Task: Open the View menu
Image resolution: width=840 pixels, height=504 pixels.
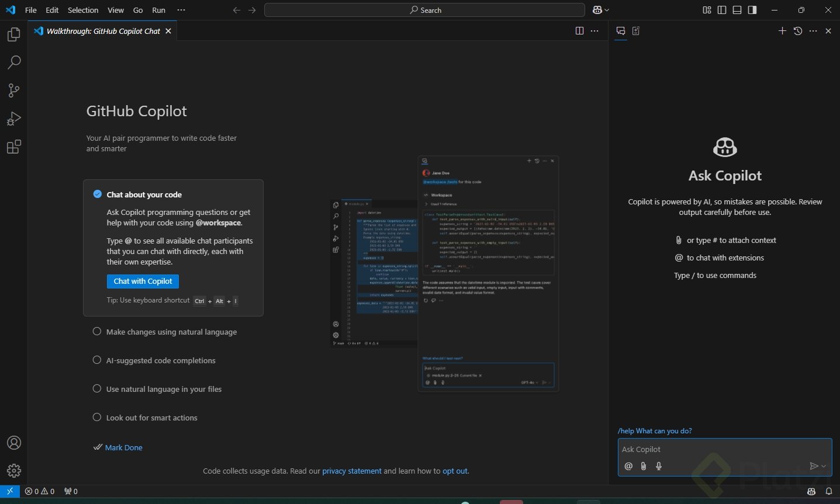Action: click(x=116, y=10)
